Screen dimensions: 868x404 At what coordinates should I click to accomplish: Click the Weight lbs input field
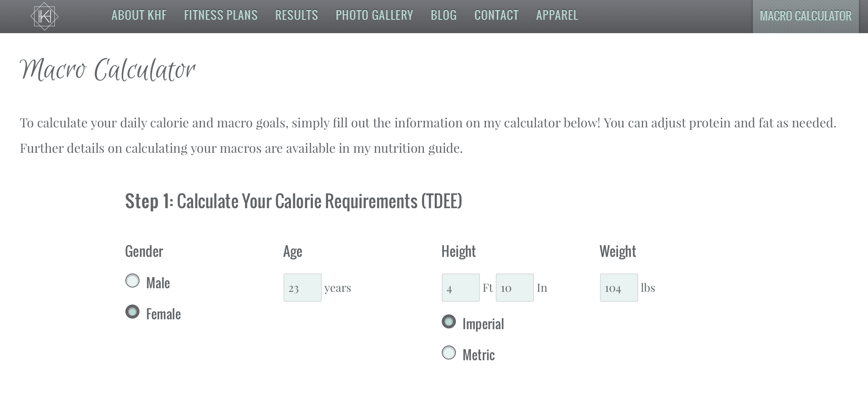point(619,288)
